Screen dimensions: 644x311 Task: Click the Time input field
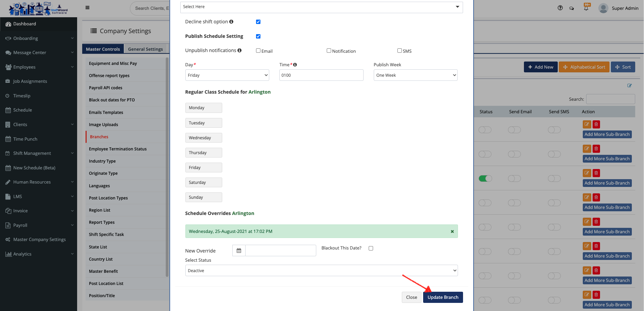(321, 75)
